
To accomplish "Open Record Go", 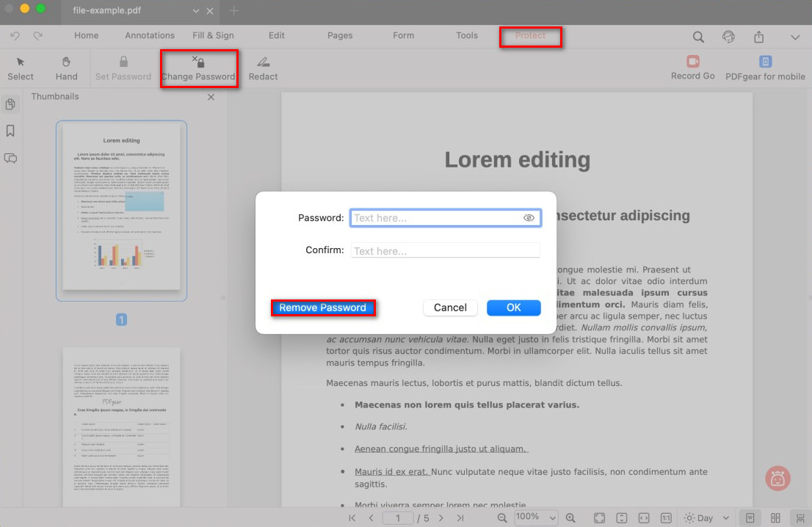I will point(692,68).
